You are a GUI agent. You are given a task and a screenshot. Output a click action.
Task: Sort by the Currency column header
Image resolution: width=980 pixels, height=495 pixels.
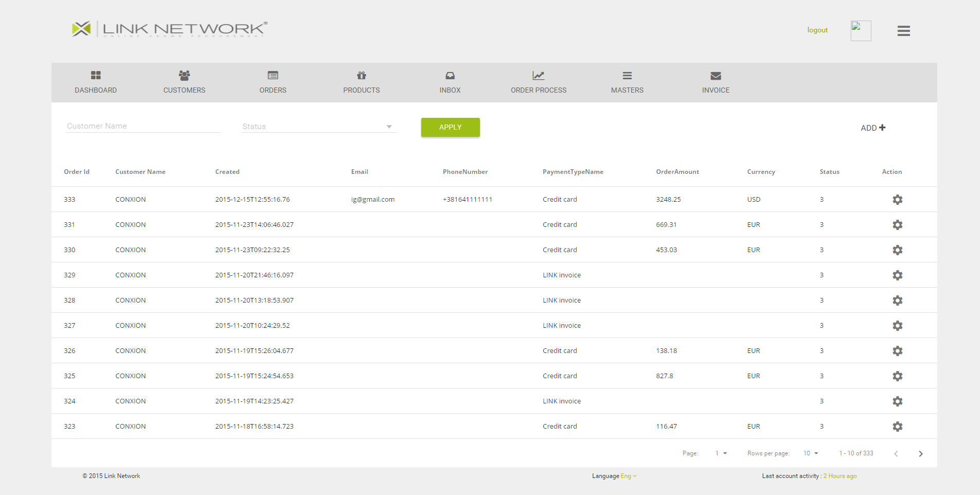click(761, 172)
